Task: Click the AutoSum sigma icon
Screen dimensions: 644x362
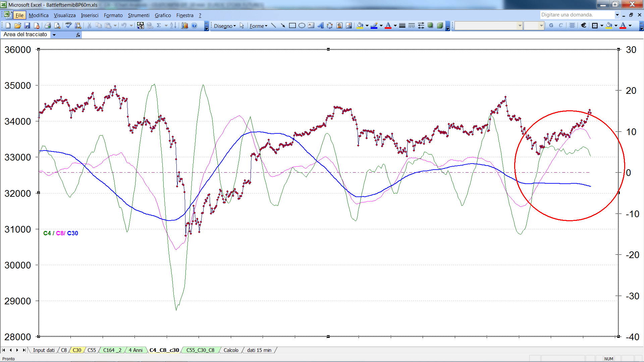Action: point(159,25)
